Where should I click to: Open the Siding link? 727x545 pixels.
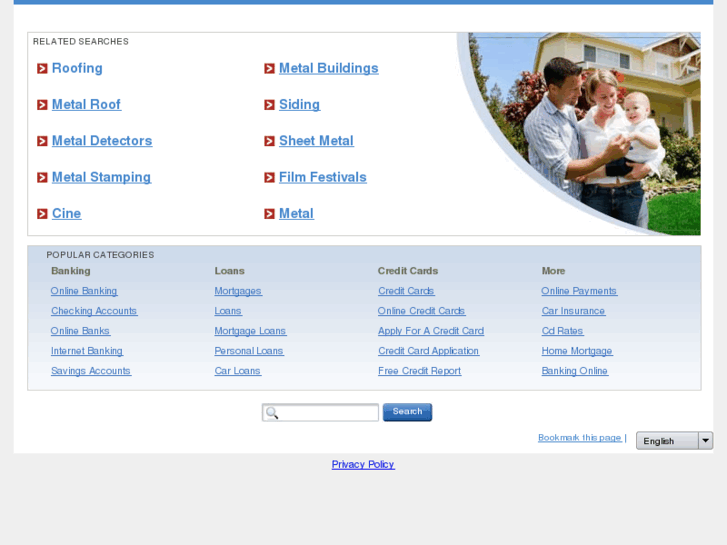[x=300, y=104]
